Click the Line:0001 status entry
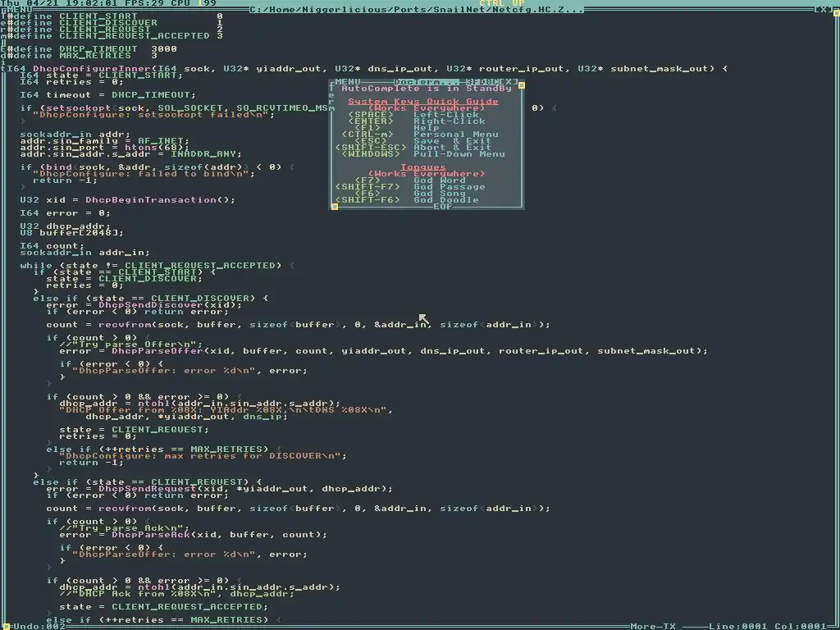Viewport: 840px width, 630px height. click(737, 626)
